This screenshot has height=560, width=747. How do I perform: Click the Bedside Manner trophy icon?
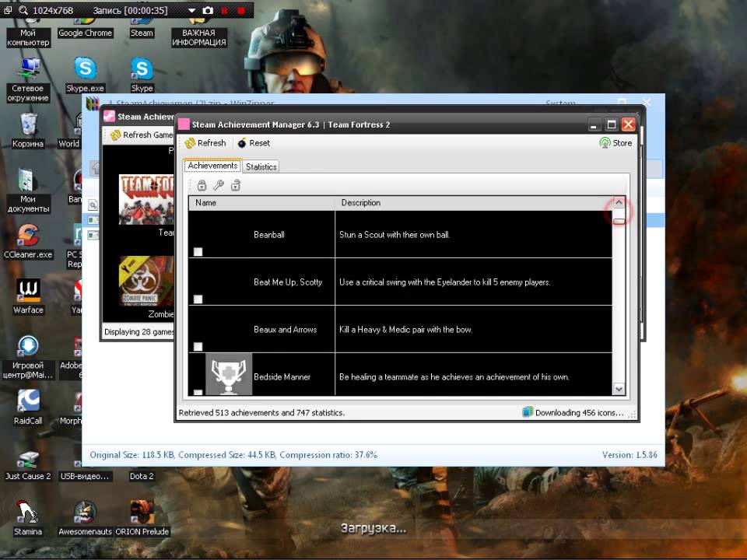coord(229,374)
